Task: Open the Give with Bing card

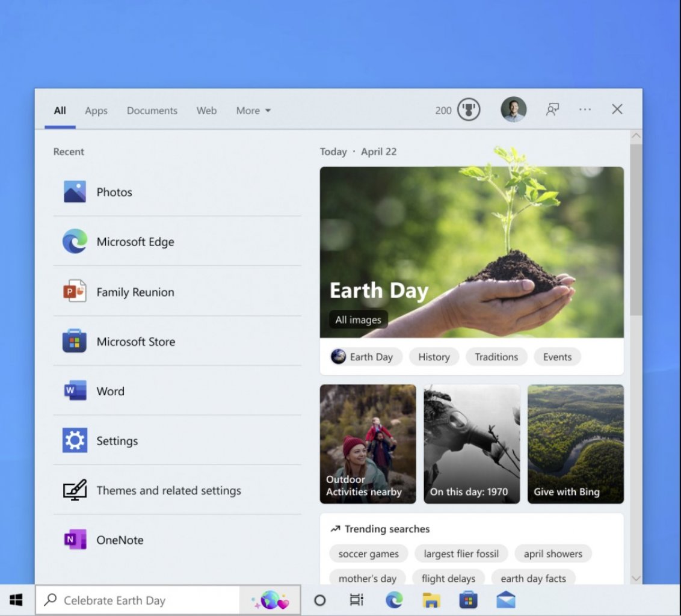Action: (x=576, y=444)
